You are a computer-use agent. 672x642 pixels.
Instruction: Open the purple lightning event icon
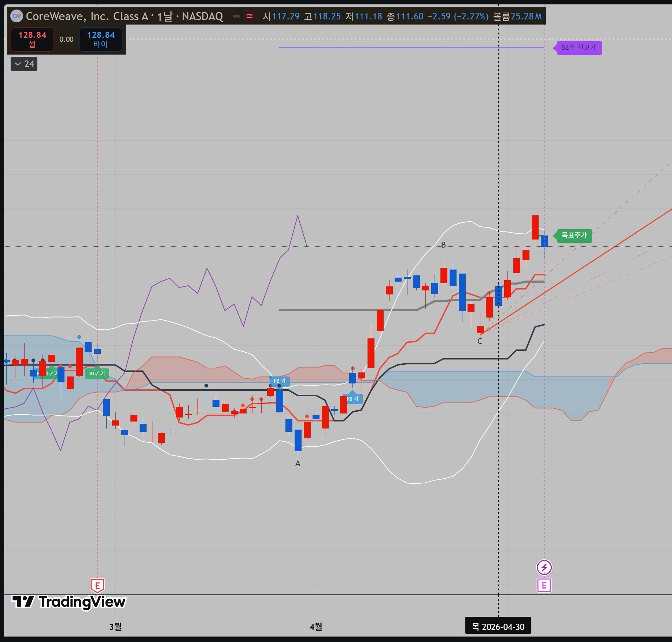pyautogui.click(x=544, y=568)
